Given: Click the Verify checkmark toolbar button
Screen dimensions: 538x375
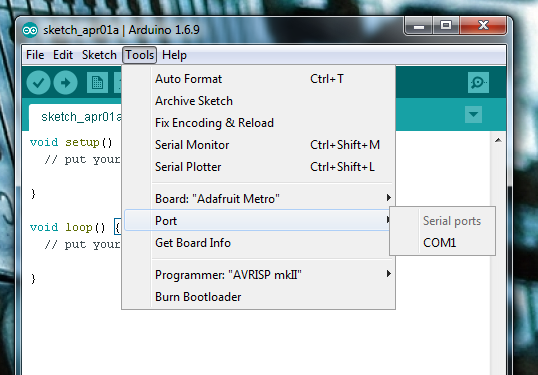Looking at the screenshot, I should [x=38, y=83].
